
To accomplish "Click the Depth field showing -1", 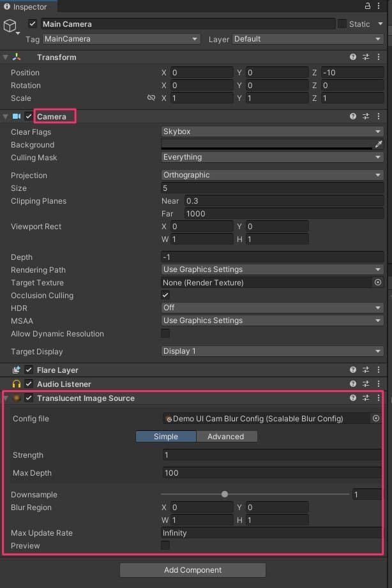I will (x=273, y=257).
